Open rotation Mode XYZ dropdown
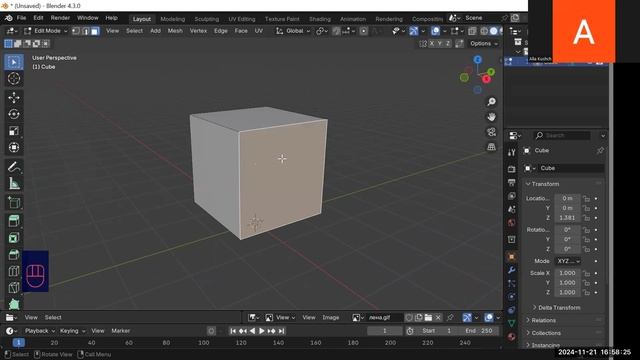640x360 pixels. click(x=569, y=261)
